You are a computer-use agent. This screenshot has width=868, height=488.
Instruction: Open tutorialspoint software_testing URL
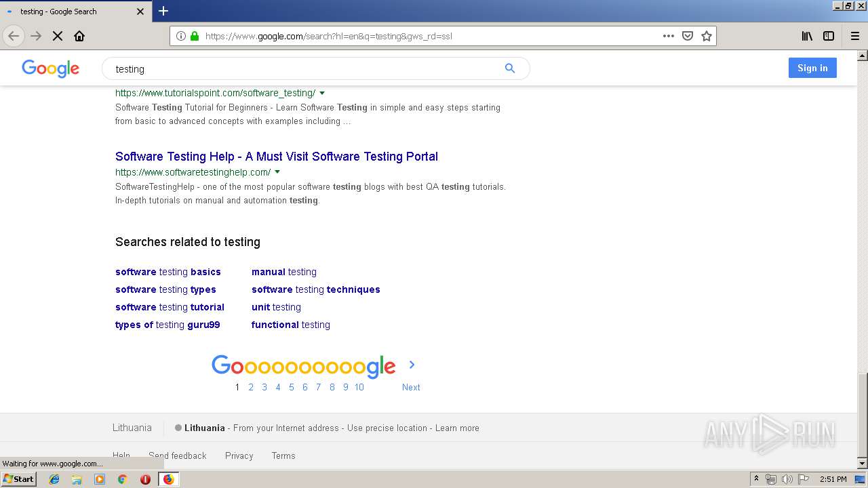pos(215,93)
